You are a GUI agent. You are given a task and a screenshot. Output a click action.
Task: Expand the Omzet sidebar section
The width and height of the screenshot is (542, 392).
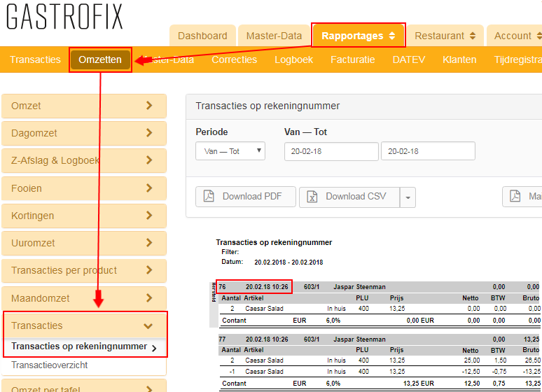pyautogui.click(x=84, y=106)
